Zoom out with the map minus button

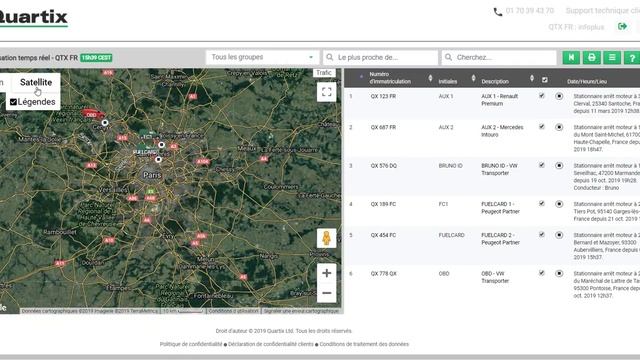click(x=327, y=293)
